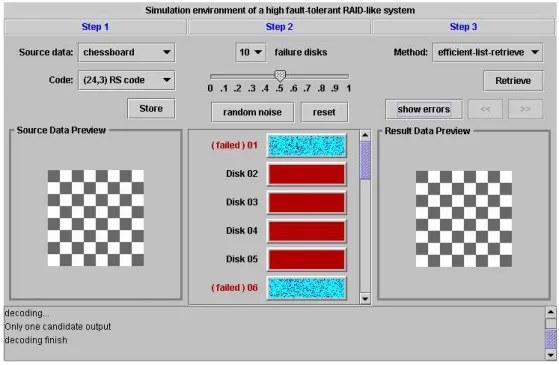Image resolution: width=559 pixels, height=365 pixels.
Task: Click the disk list scrollbar thumb
Action: pyautogui.click(x=365, y=160)
